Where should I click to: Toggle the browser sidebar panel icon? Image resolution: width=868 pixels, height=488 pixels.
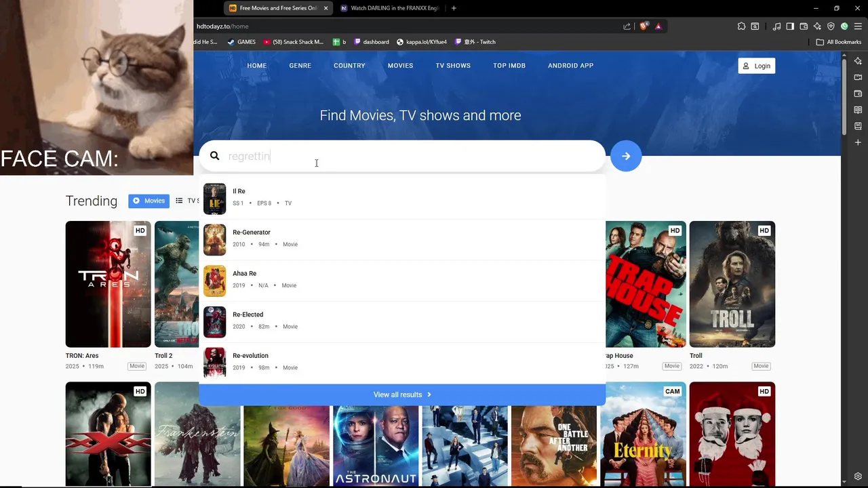790,26
